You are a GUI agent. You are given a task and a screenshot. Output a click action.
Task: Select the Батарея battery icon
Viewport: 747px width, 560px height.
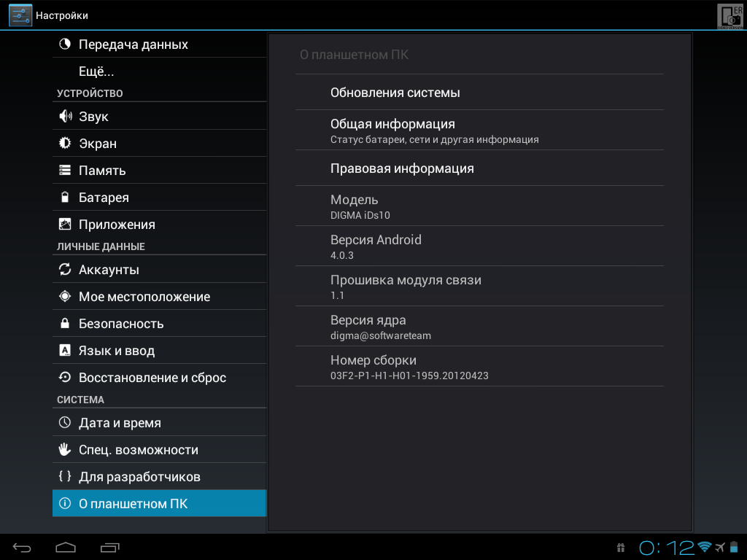(x=65, y=197)
